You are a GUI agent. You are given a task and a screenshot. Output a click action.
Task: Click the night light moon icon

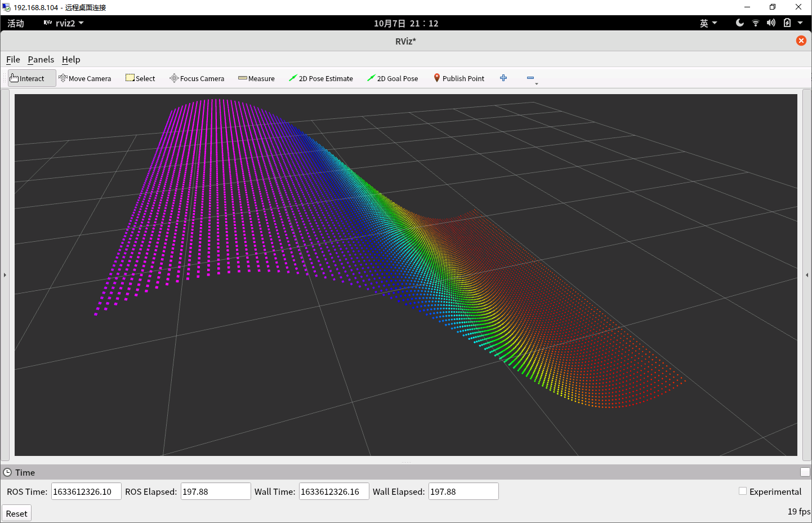pyautogui.click(x=740, y=23)
